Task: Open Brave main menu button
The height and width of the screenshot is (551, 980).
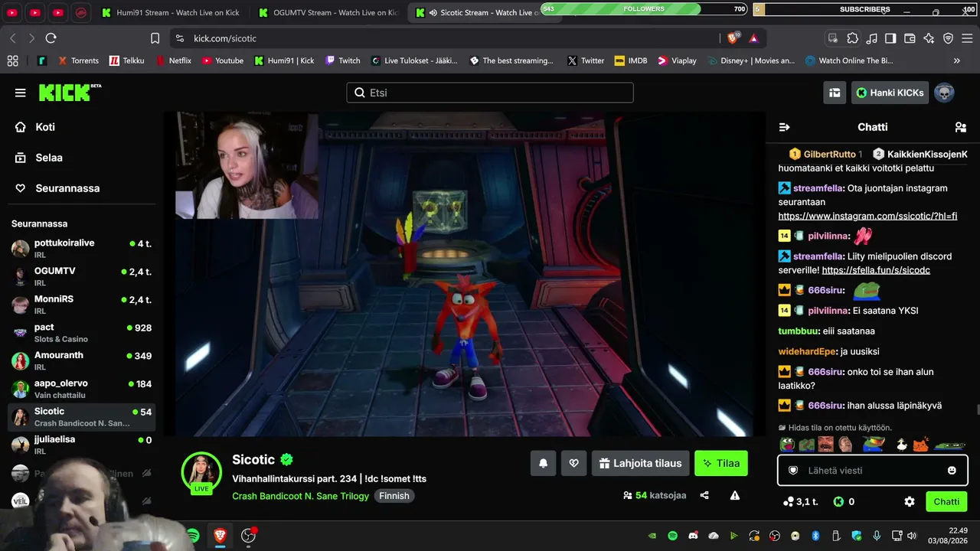Action: tap(967, 38)
